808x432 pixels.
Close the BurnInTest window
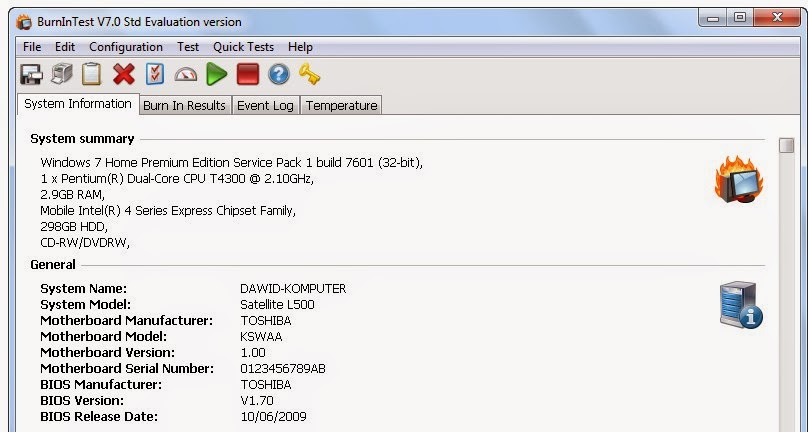coord(778,18)
